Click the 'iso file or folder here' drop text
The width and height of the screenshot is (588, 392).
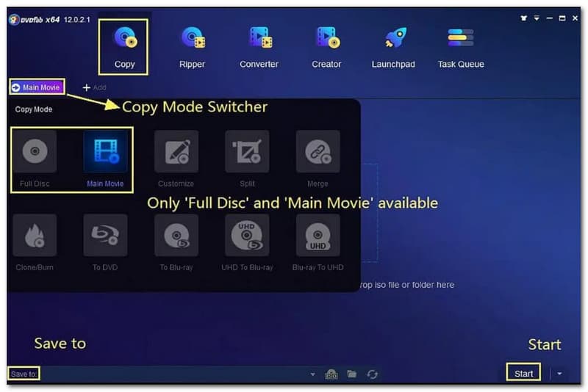coord(415,285)
